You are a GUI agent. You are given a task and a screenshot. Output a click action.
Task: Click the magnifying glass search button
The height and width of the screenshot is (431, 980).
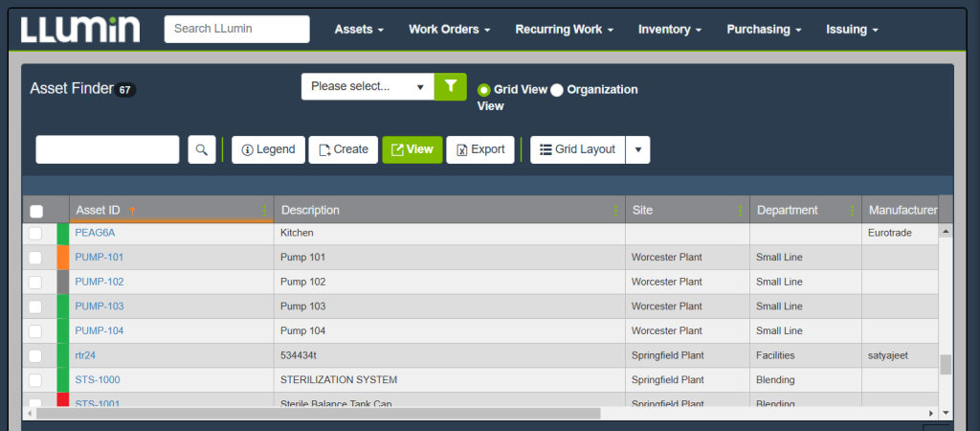pyautogui.click(x=202, y=149)
